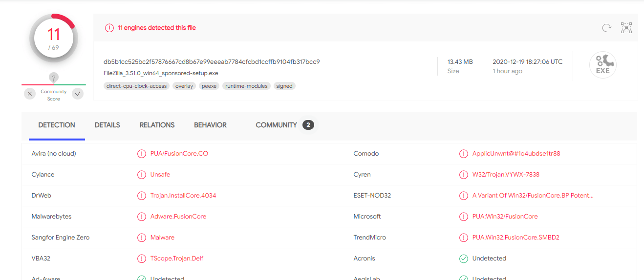Click the '1 hour ago' text

[507, 71]
